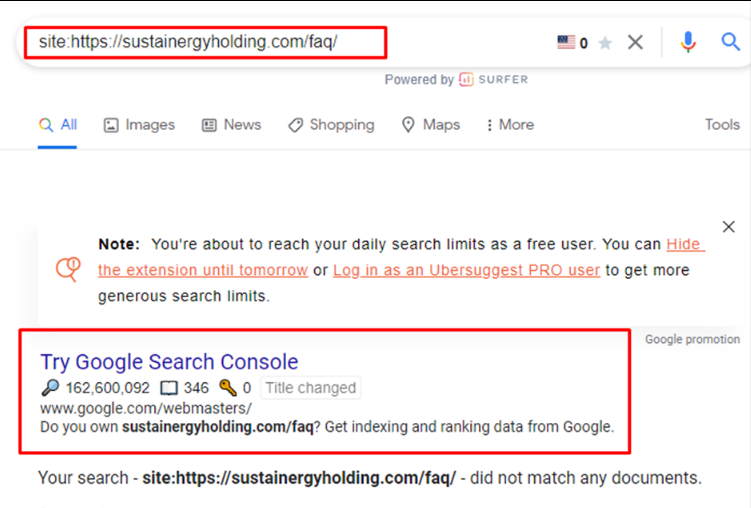751x508 pixels.
Task: Click the Google promotion label
Action: 692,339
